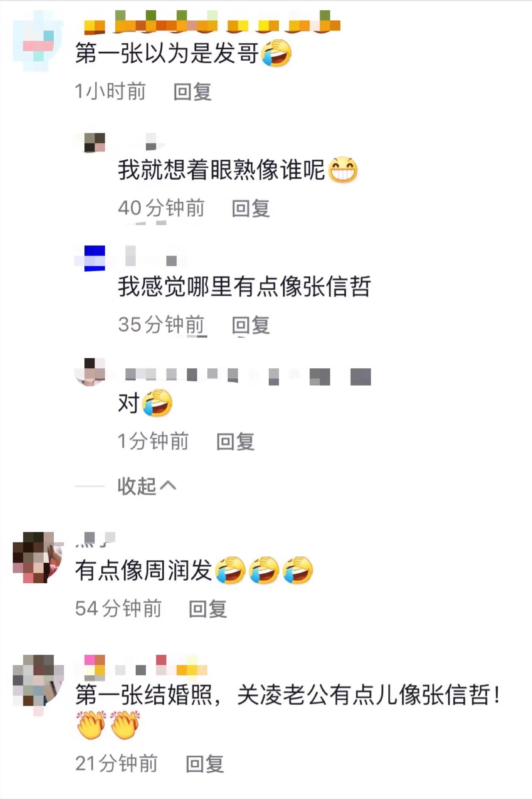Reply to the '第一张结婚照' comment

tap(205, 764)
